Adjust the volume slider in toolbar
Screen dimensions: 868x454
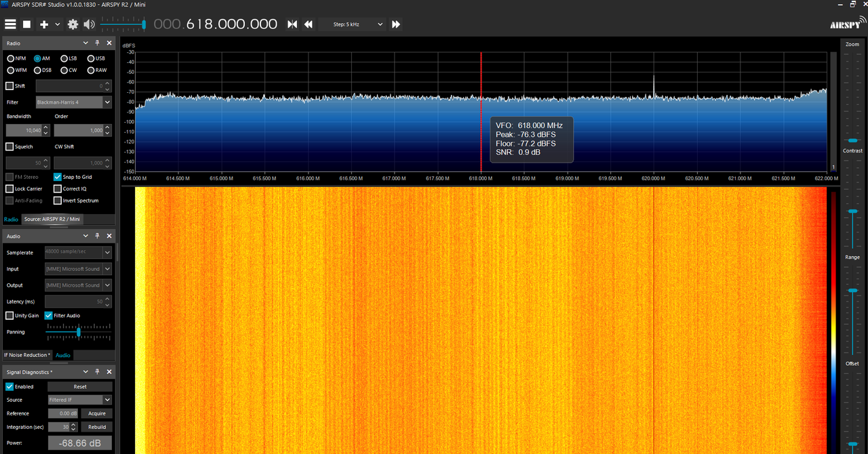123,24
